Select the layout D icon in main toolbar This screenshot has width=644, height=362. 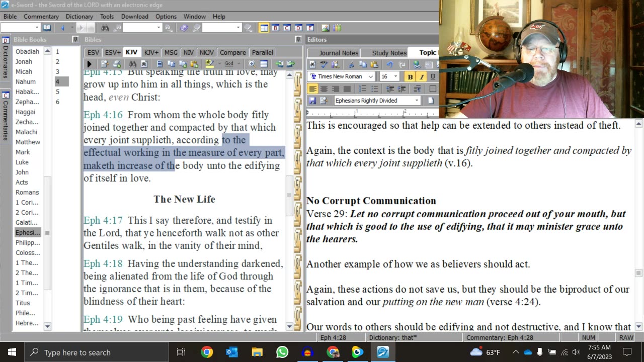coord(298,28)
